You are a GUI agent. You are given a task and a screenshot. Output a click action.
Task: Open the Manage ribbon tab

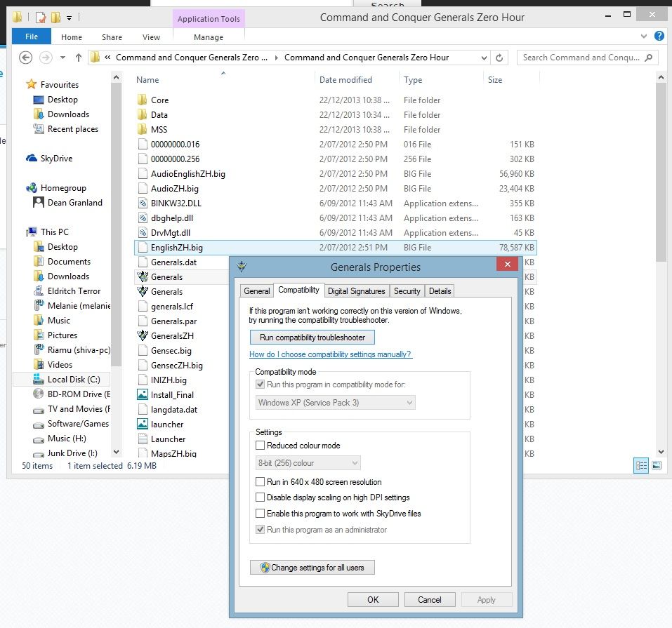click(209, 37)
